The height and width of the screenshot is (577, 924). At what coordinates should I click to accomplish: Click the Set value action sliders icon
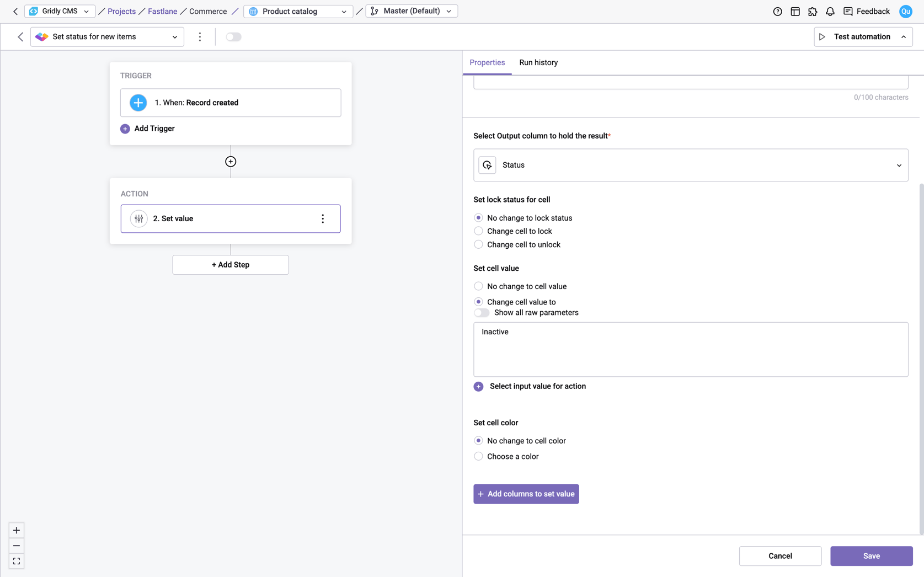[138, 218]
